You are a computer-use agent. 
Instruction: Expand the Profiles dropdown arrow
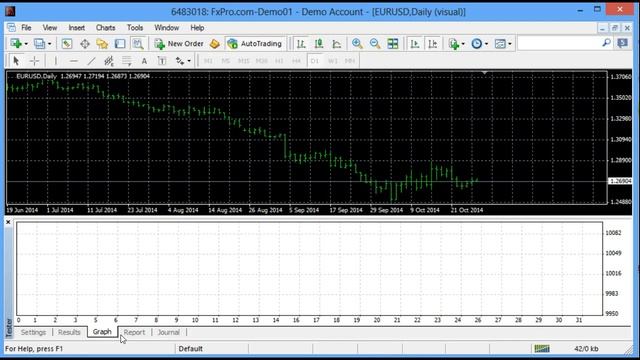pos(49,44)
